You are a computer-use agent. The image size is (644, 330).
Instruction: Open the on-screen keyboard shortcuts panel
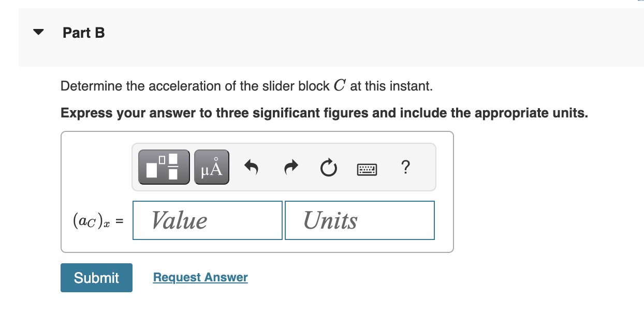click(x=367, y=169)
